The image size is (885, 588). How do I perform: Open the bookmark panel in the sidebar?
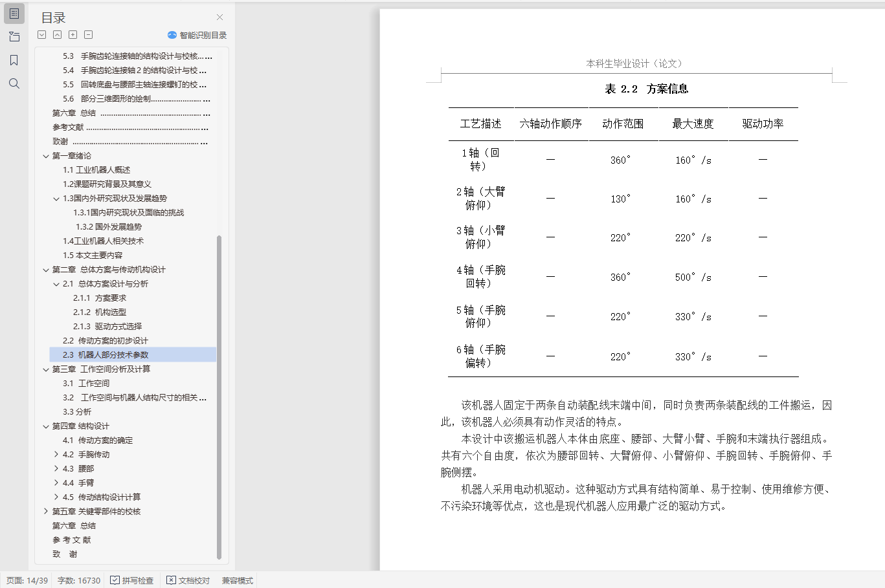(14, 60)
